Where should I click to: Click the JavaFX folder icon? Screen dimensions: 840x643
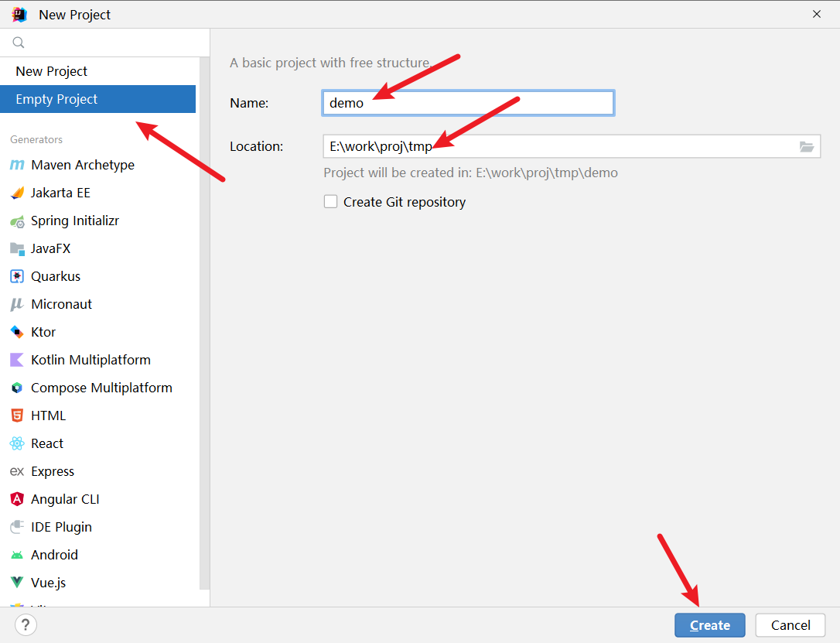(17, 248)
